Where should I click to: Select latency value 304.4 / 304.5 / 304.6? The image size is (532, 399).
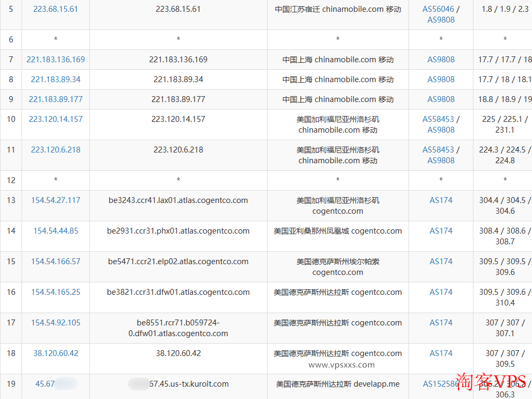point(505,206)
